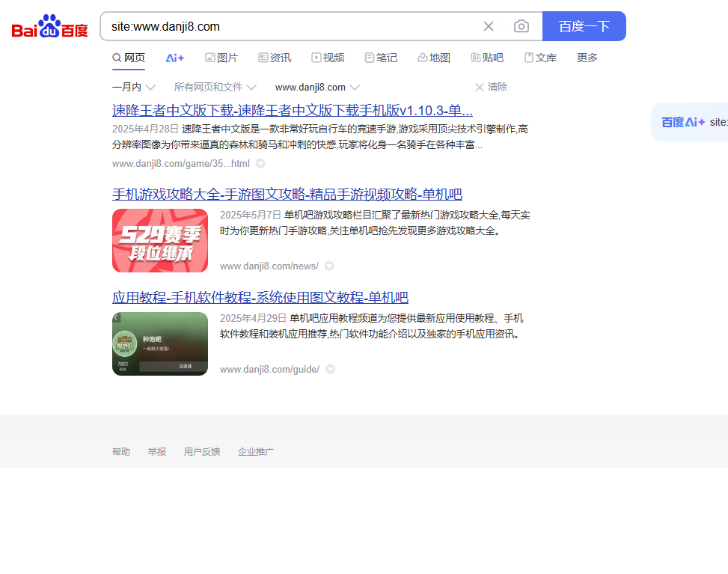Viewport: 728px width, 574px height.
Task: Open the 文库 tab
Action: (x=540, y=58)
